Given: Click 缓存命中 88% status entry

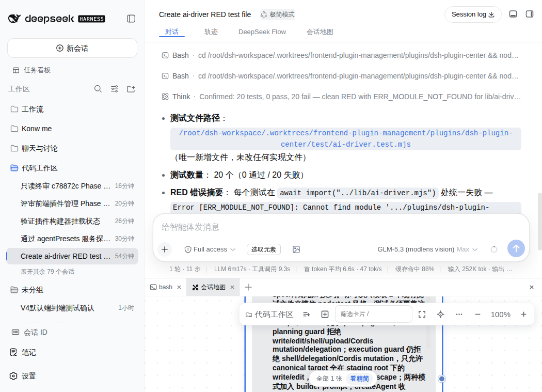Looking at the screenshot, I should point(415,269).
